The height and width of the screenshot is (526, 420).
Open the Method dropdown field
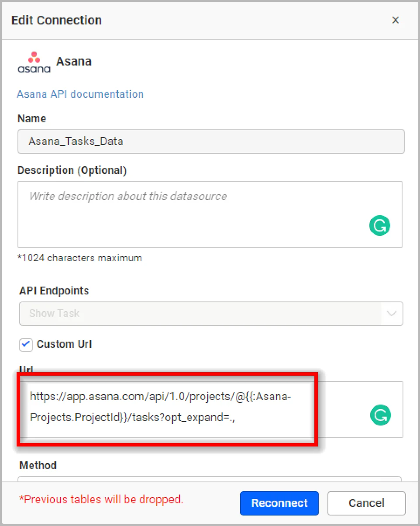pos(210,479)
